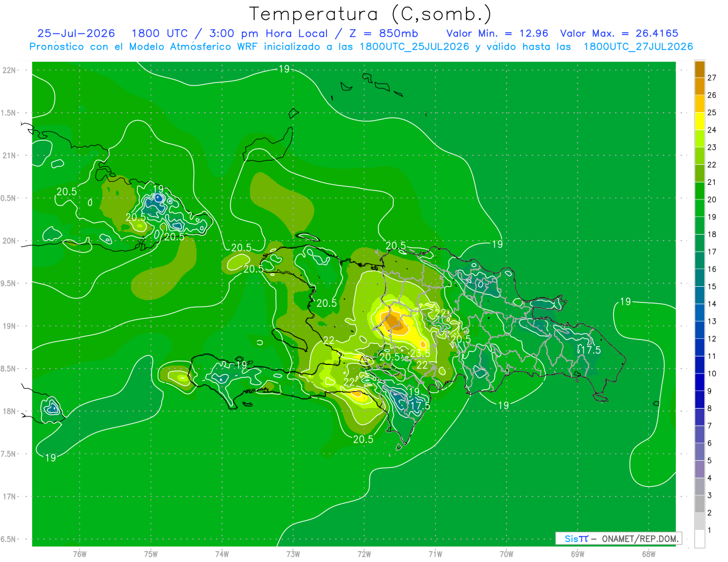Click the '69W' longitude axis label
Image resolution: width=728 pixels, height=562 pixels.
[578, 554]
